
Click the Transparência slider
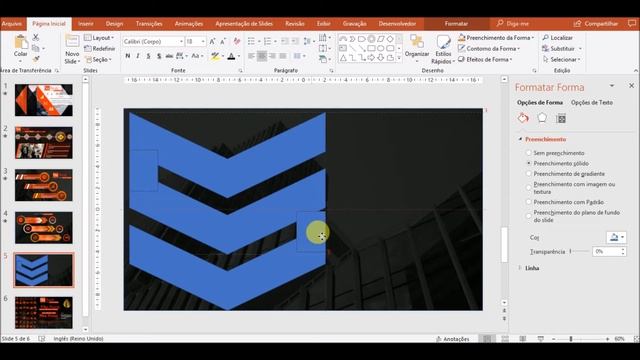580,251
